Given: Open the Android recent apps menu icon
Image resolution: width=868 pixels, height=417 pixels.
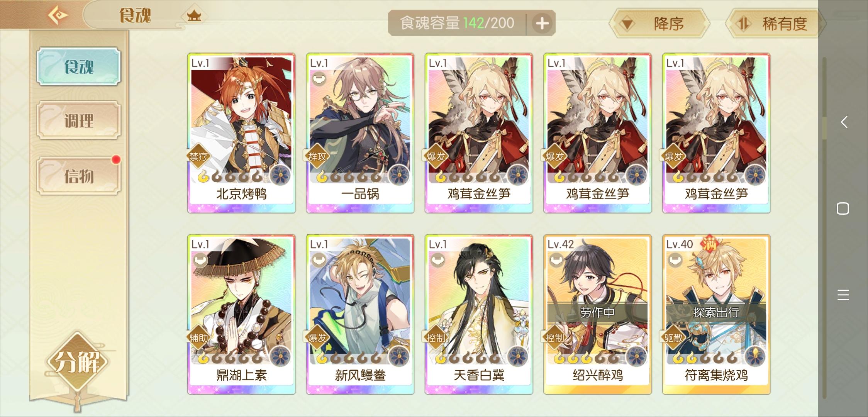Looking at the screenshot, I should click(843, 295).
